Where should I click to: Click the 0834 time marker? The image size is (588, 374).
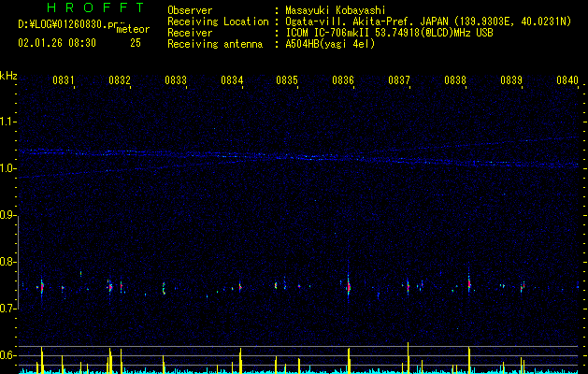point(232,79)
